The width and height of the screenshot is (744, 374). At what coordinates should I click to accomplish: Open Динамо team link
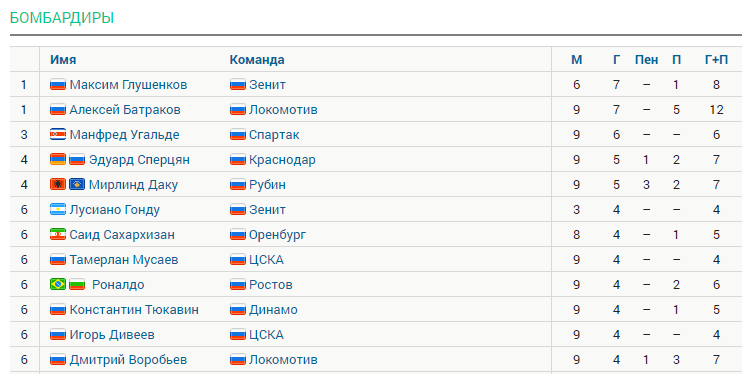(x=273, y=310)
